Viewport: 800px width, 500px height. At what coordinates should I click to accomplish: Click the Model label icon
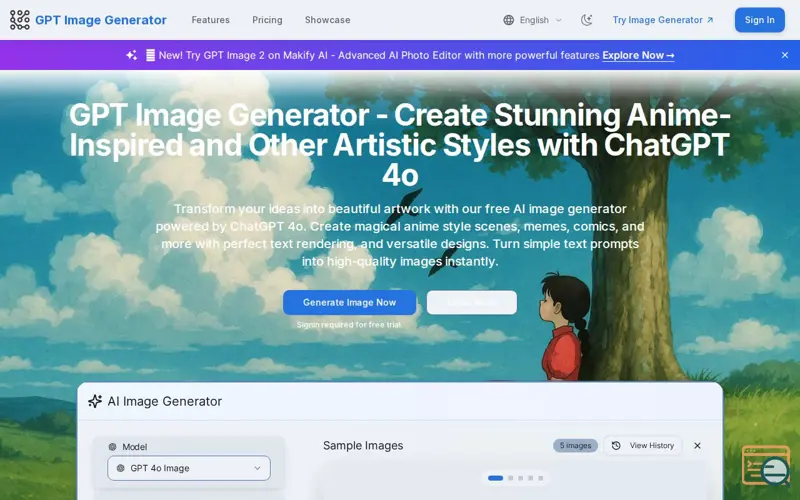point(113,447)
